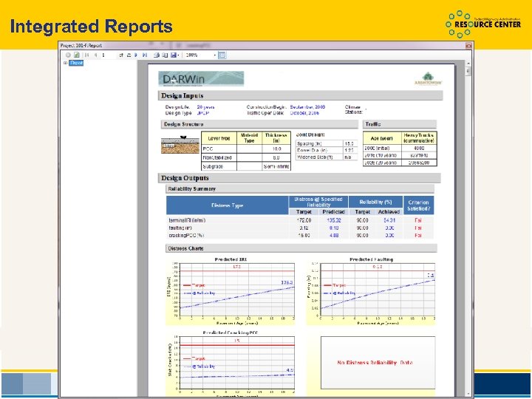
Task: Close the Project 101-F Report window
Action: pyautogui.click(x=468, y=46)
